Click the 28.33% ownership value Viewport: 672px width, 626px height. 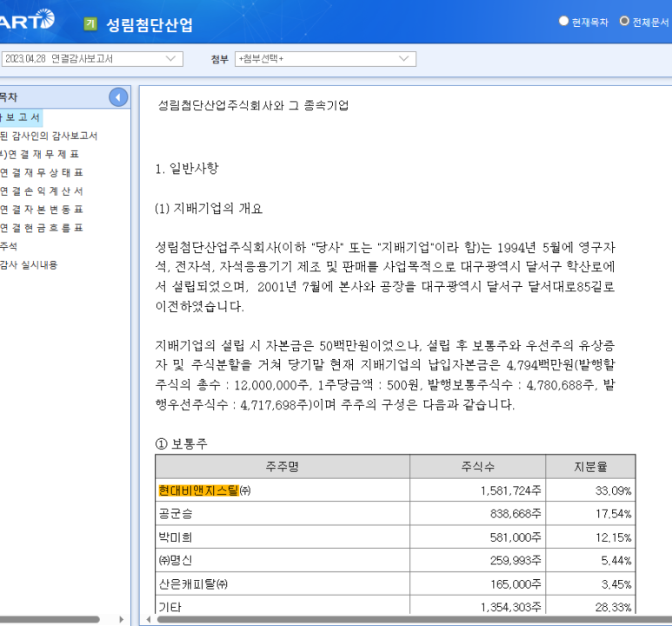pos(613,607)
